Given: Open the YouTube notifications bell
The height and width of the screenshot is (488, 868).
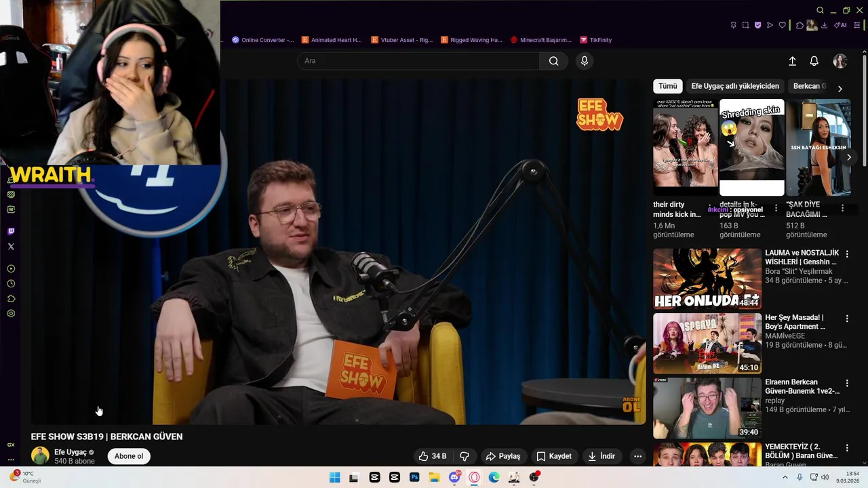Looking at the screenshot, I should (x=814, y=61).
